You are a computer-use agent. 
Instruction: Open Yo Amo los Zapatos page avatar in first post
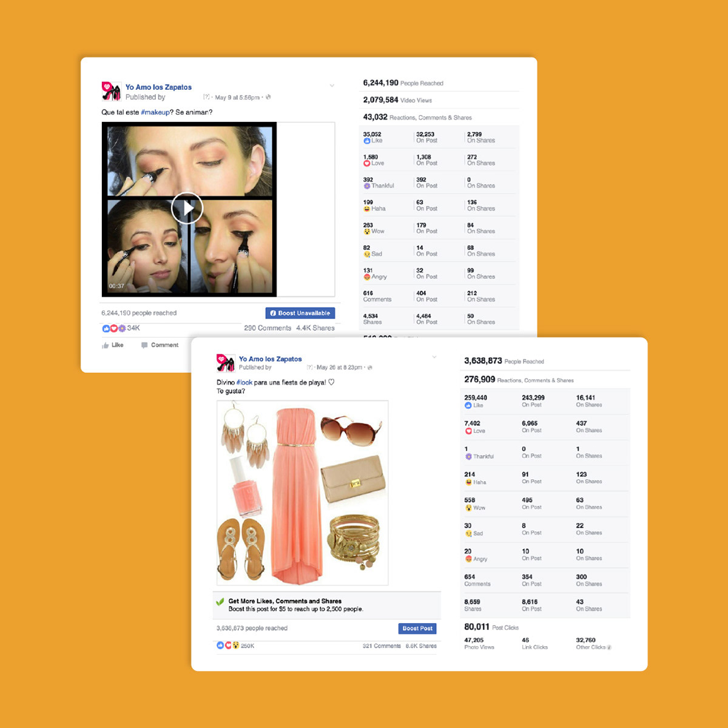click(111, 91)
